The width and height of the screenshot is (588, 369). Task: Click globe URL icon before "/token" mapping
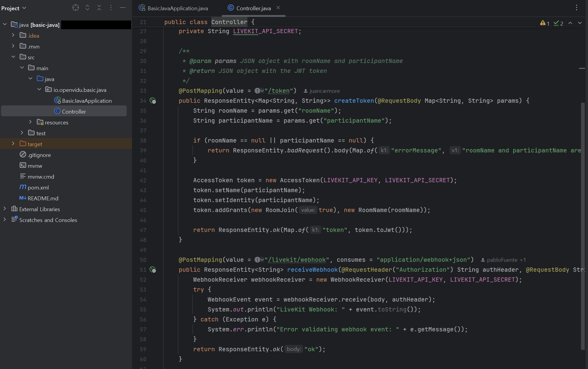pos(258,91)
